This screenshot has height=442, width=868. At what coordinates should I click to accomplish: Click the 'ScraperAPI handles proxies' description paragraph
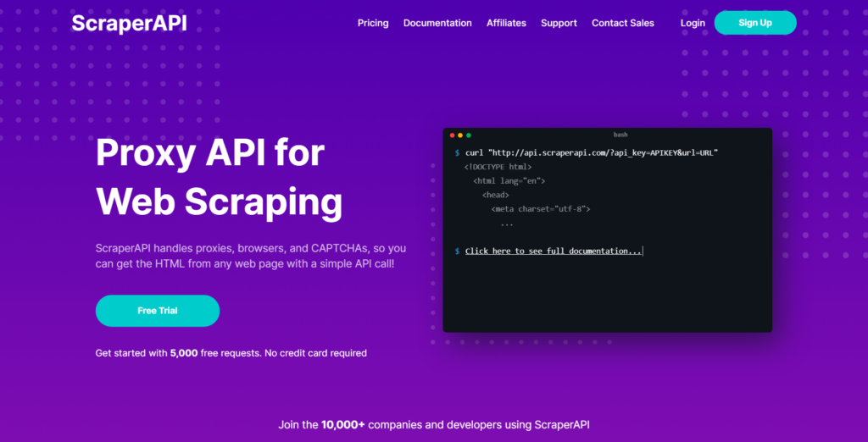tap(251, 256)
